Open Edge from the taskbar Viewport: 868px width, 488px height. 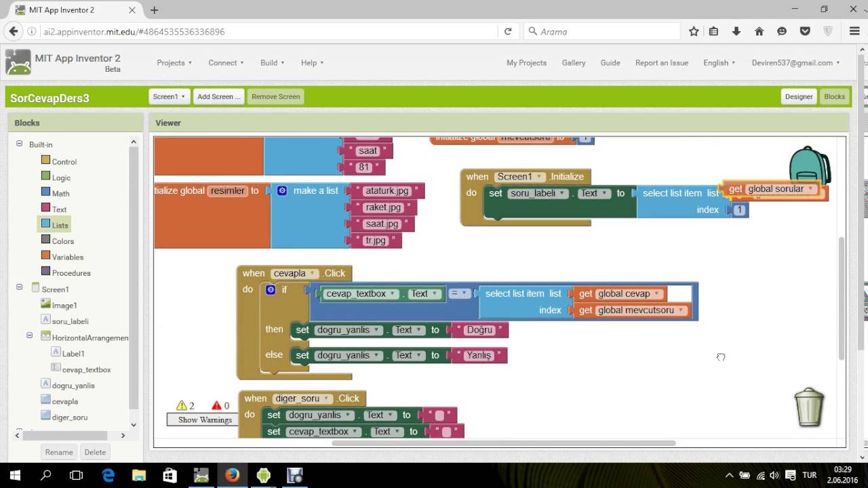pyautogui.click(x=108, y=475)
